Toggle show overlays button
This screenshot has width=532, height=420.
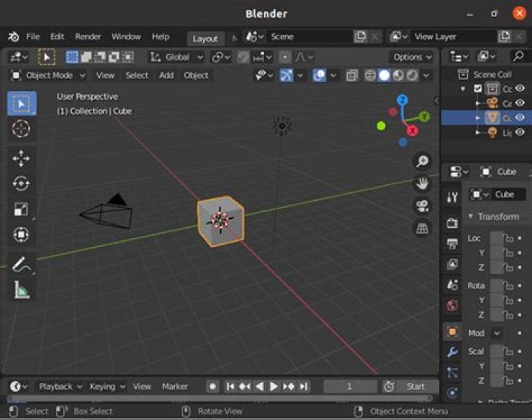(319, 75)
